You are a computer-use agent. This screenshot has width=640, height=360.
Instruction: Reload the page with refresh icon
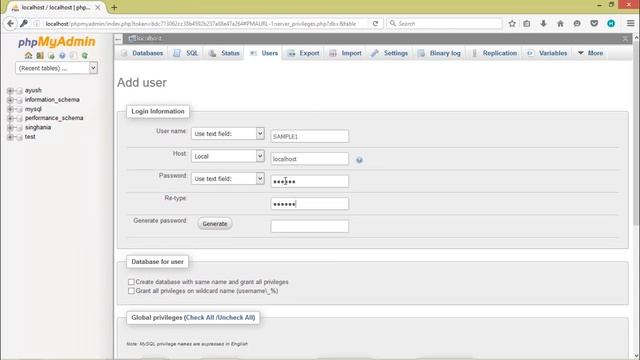click(x=375, y=24)
